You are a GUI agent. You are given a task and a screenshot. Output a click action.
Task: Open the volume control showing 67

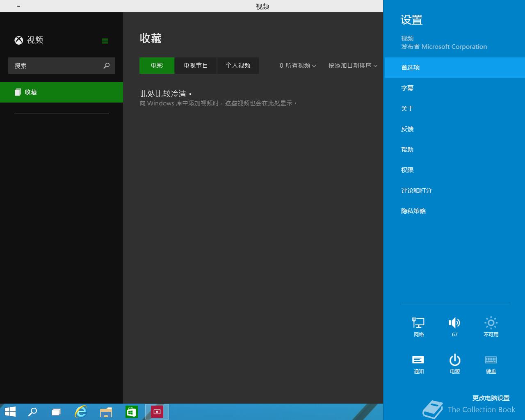coord(454,326)
